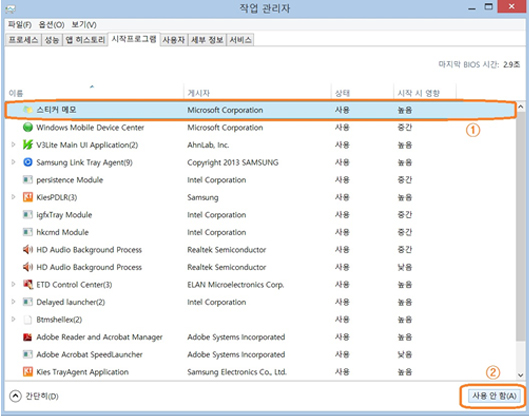Click speaker icon of HD Audio with 중간 impact
The height and width of the screenshot is (417, 532).
tap(27, 250)
